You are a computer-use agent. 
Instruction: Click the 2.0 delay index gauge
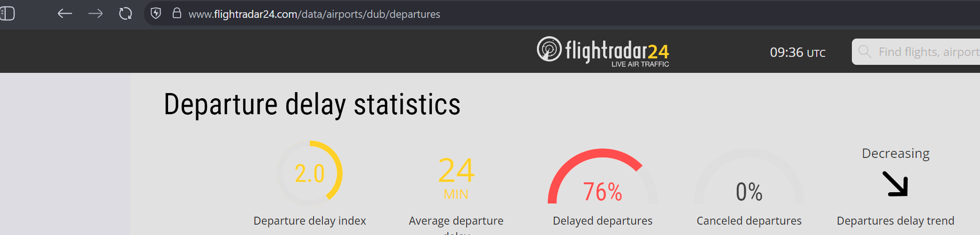point(310,173)
